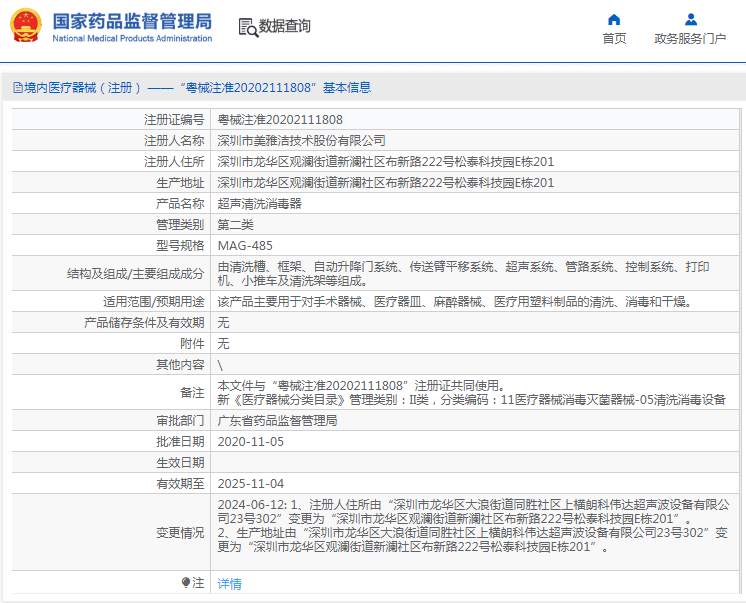Select approval date 2020-11-05
Image resolution: width=746 pixels, height=603 pixels.
point(250,442)
